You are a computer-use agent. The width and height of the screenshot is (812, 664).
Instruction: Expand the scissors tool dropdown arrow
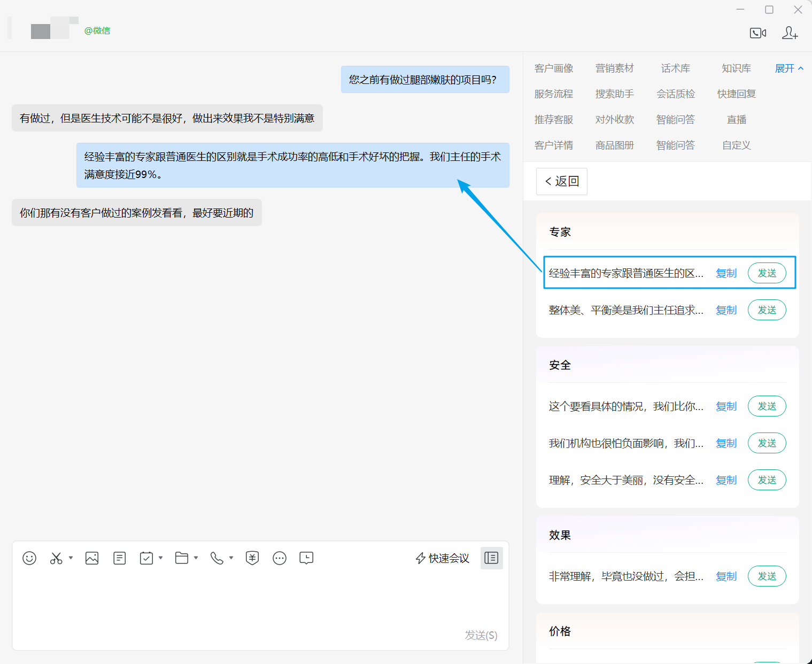point(71,558)
